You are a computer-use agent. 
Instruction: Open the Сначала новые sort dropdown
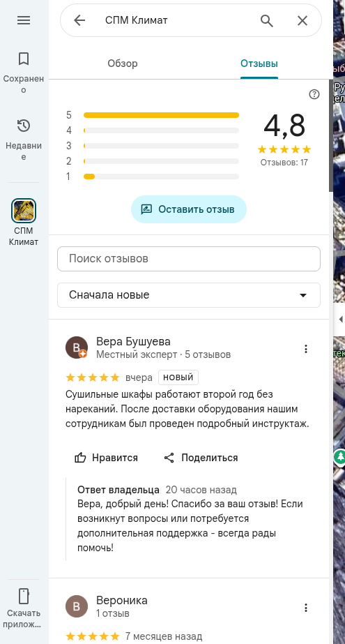click(x=189, y=295)
